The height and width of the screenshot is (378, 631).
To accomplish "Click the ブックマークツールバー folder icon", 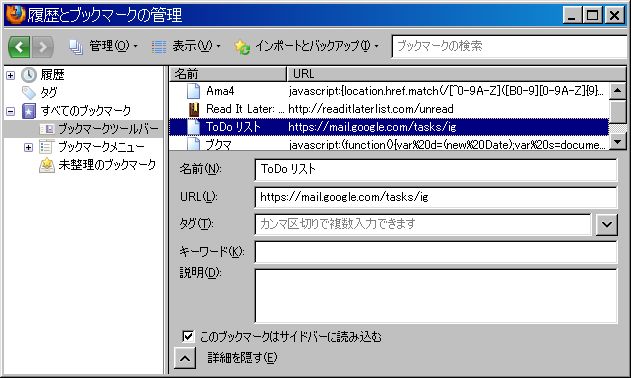I will pyautogui.click(x=47, y=129).
